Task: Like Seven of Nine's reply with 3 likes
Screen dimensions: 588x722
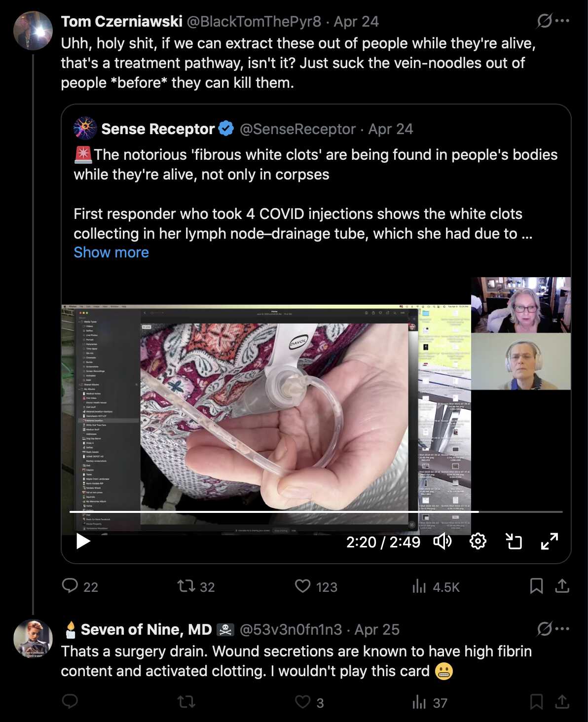Action: click(302, 702)
